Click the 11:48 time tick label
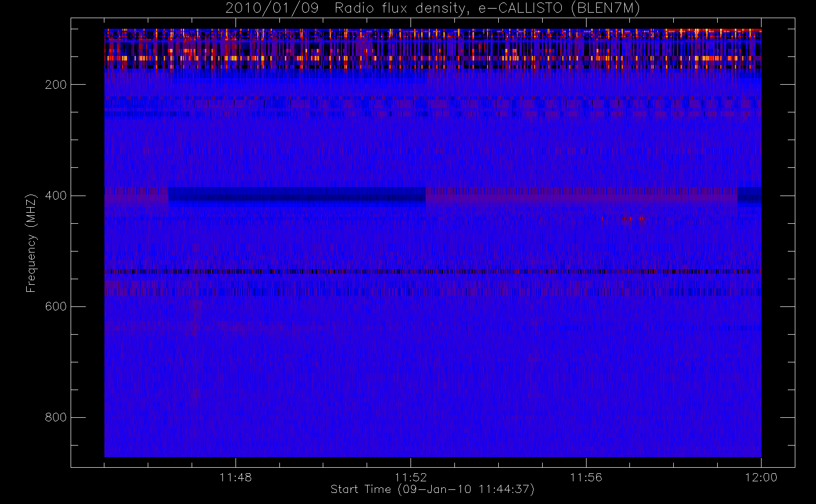This screenshot has height=504, width=816. pyautogui.click(x=236, y=477)
